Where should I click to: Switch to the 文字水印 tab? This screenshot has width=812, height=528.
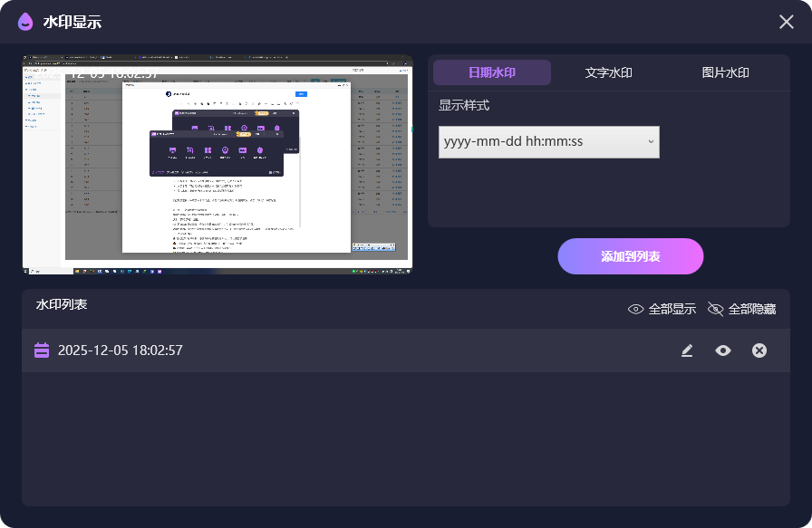(x=608, y=73)
